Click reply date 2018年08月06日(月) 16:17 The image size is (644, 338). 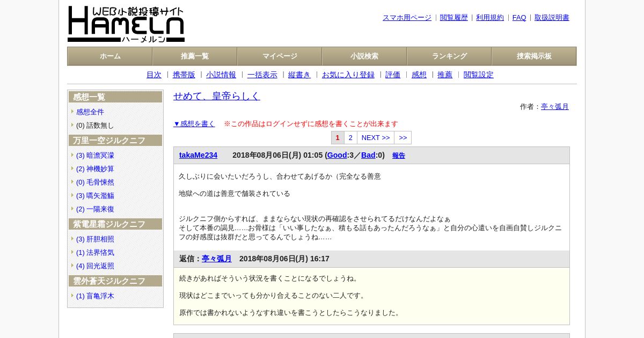(x=284, y=259)
